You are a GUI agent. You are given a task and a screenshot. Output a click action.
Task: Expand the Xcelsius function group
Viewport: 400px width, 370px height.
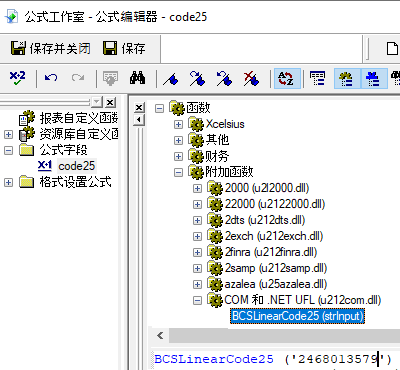pos(178,124)
